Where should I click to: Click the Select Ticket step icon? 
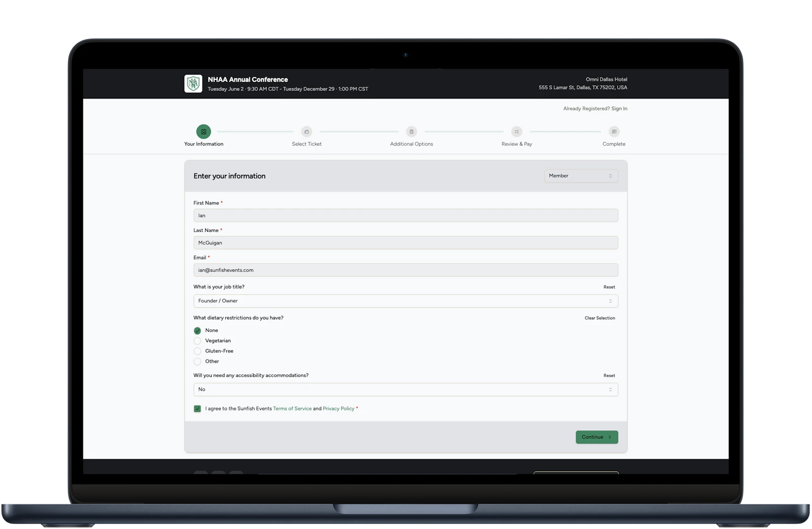coord(307,132)
